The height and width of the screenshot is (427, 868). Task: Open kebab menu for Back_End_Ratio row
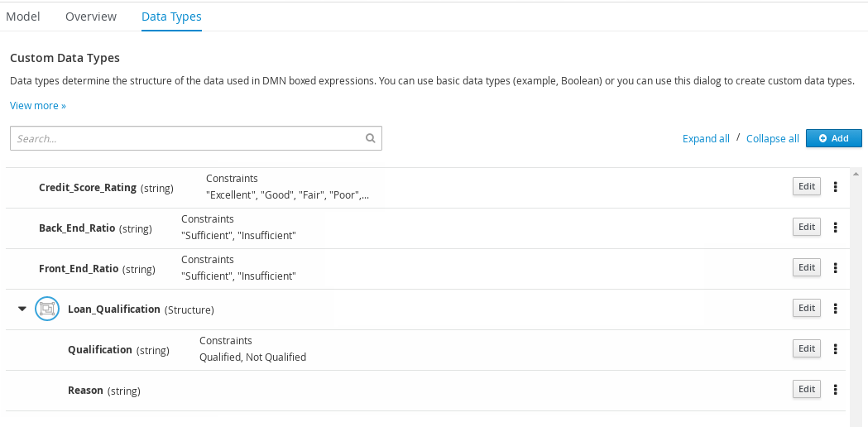pos(836,228)
